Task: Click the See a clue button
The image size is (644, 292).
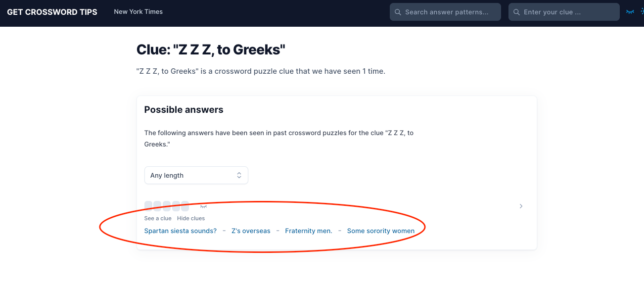Action: pos(158,218)
